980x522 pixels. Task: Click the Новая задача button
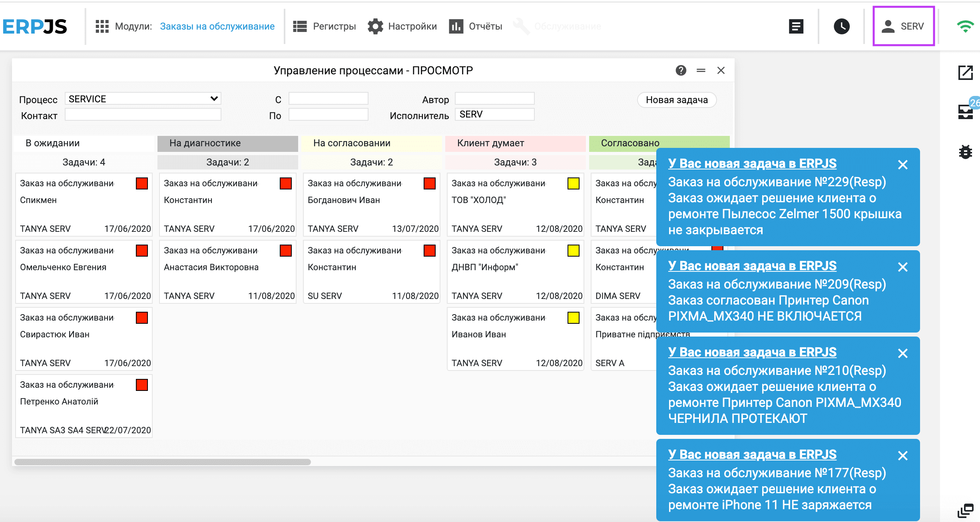pos(676,100)
